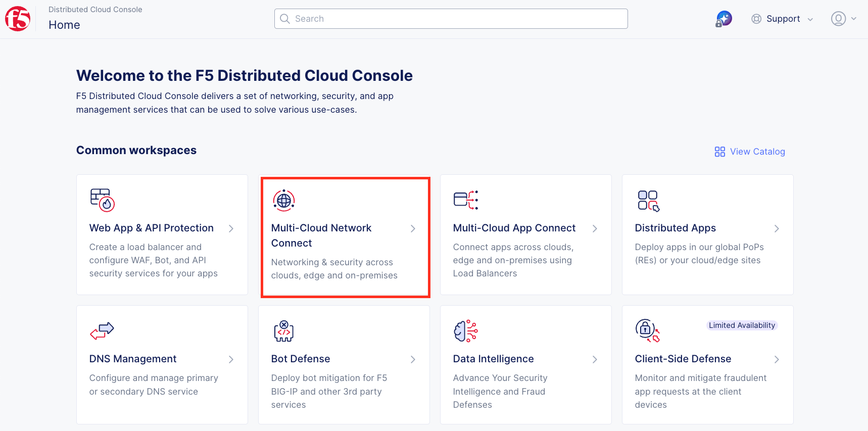Screen dimensions: 868x431
Task: Open the DNS Management workspace title
Action: (x=133, y=359)
